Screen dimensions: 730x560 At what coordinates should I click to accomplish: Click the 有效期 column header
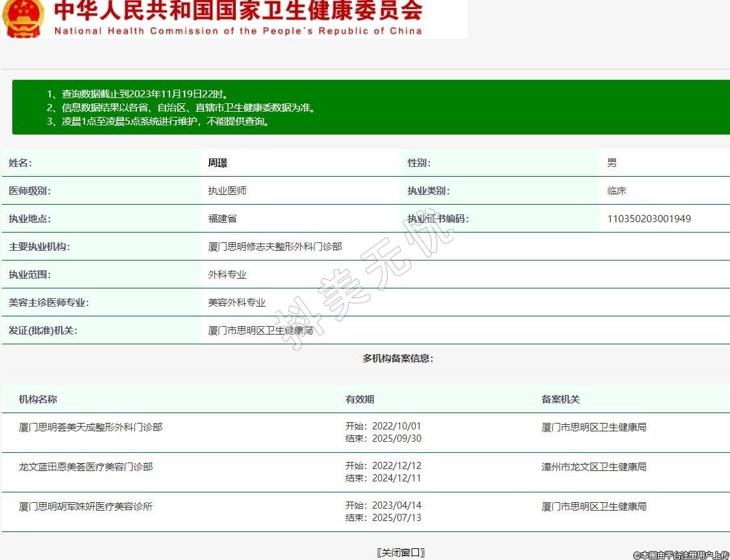(x=360, y=400)
